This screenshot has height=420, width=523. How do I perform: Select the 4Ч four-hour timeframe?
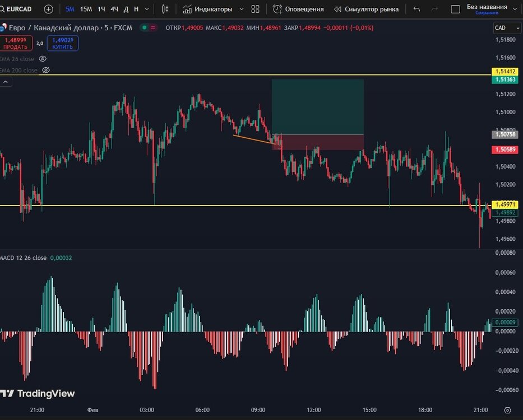114,9
